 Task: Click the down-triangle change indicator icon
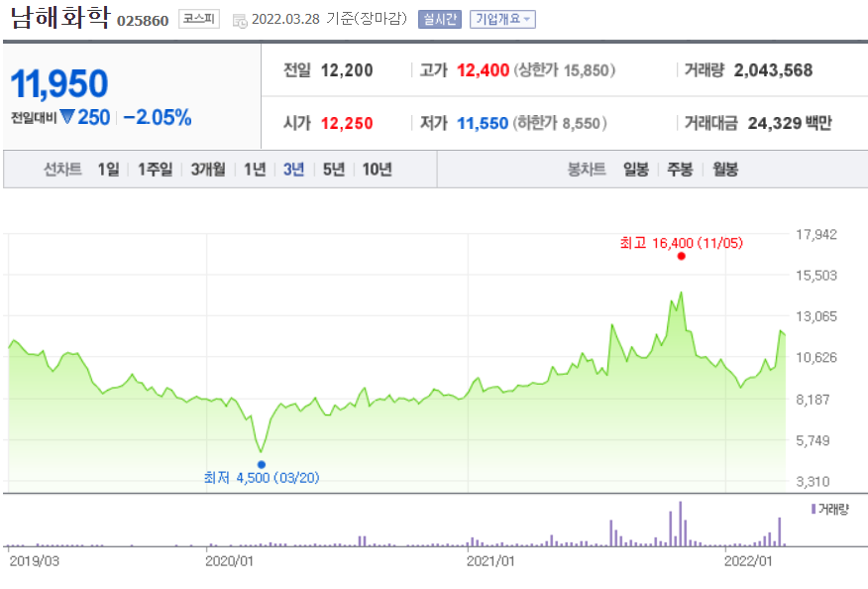[67, 117]
